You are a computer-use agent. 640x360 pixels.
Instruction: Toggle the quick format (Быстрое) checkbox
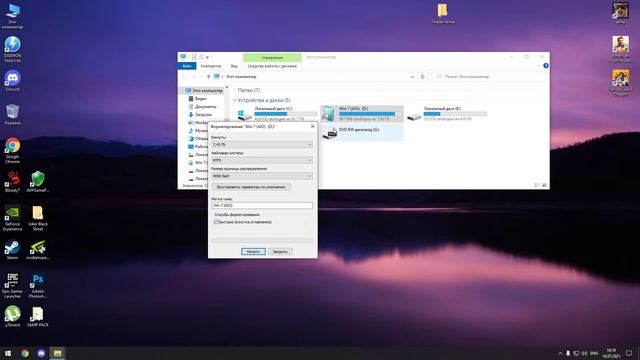click(x=216, y=222)
